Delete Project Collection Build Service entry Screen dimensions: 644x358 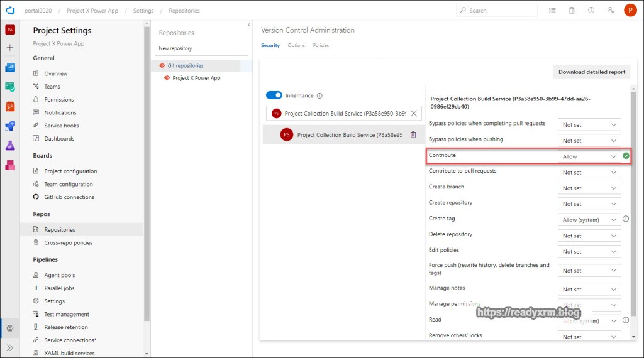[x=413, y=134]
